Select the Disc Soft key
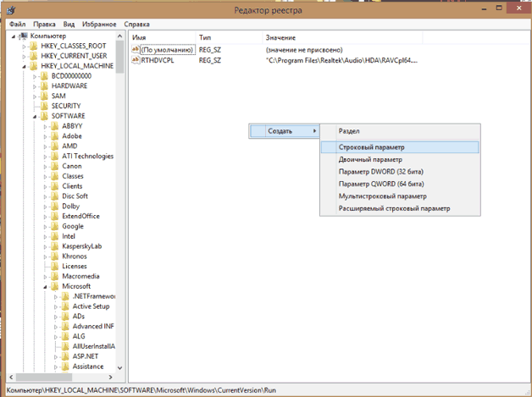532x397 pixels. pyautogui.click(x=75, y=196)
